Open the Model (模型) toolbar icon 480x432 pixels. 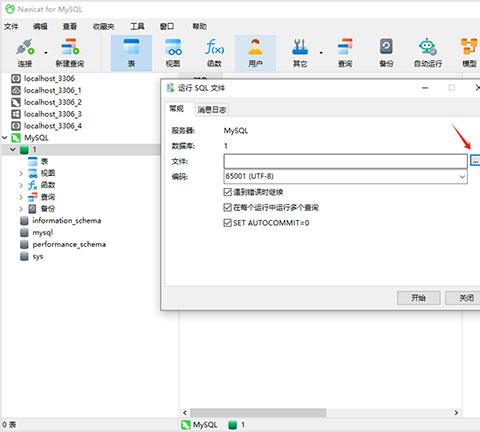pyautogui.click(x=469, y=47)
